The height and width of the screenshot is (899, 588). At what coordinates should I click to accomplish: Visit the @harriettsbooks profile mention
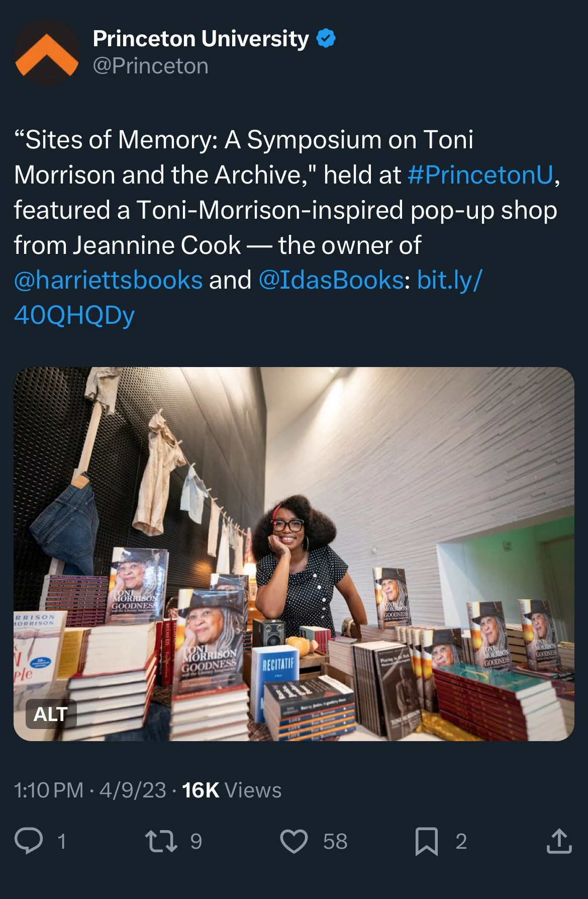108,280
